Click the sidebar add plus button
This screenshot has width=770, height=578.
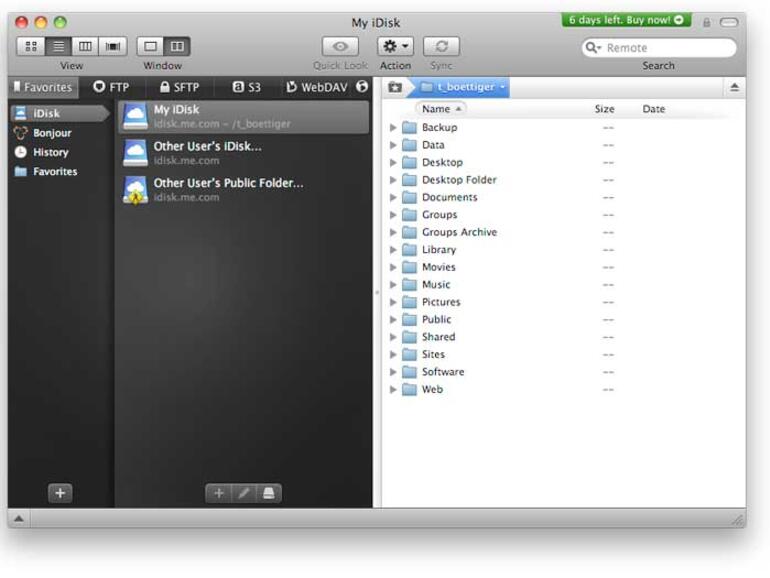point(60,493)
